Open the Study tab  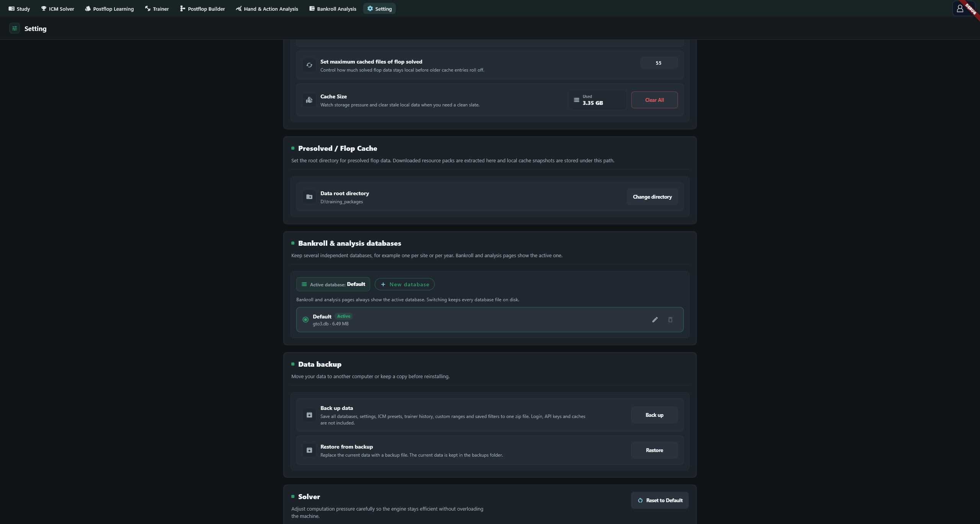19,9
